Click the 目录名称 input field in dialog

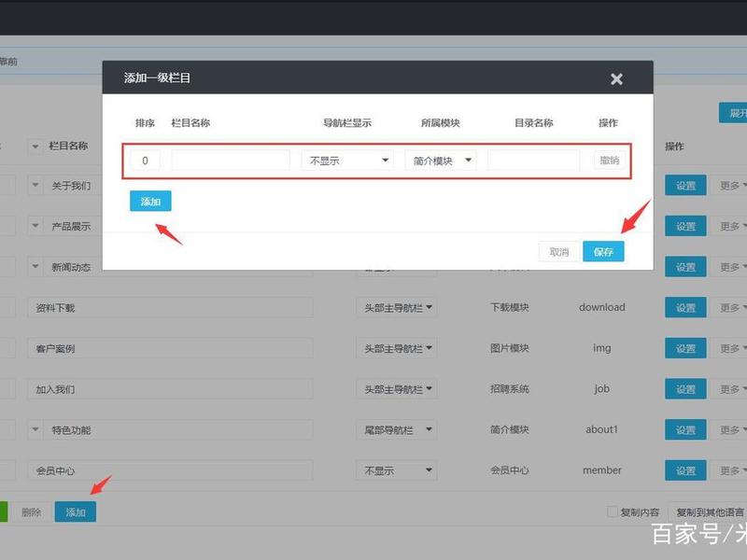[x=533, y=161]
